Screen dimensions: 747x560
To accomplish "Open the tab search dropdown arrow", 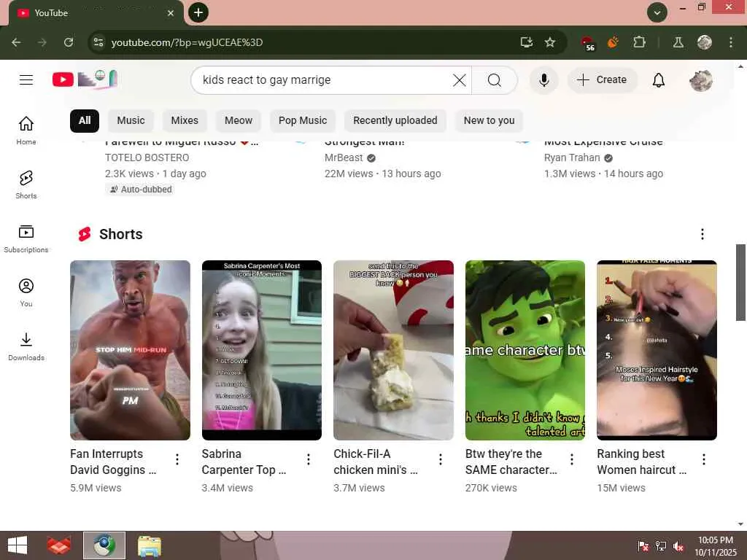I will (x=657, y=13).
